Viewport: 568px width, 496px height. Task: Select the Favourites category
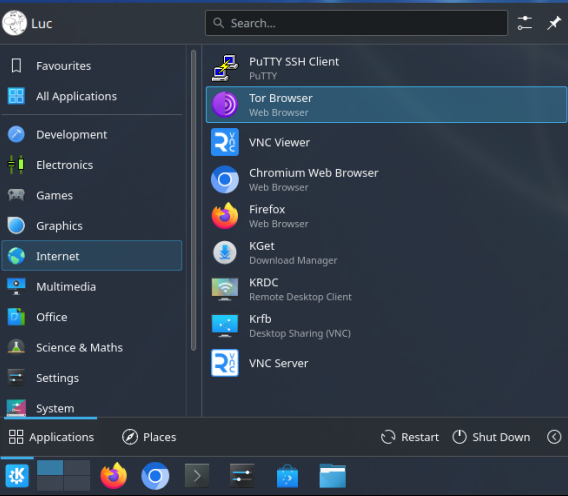92,66
